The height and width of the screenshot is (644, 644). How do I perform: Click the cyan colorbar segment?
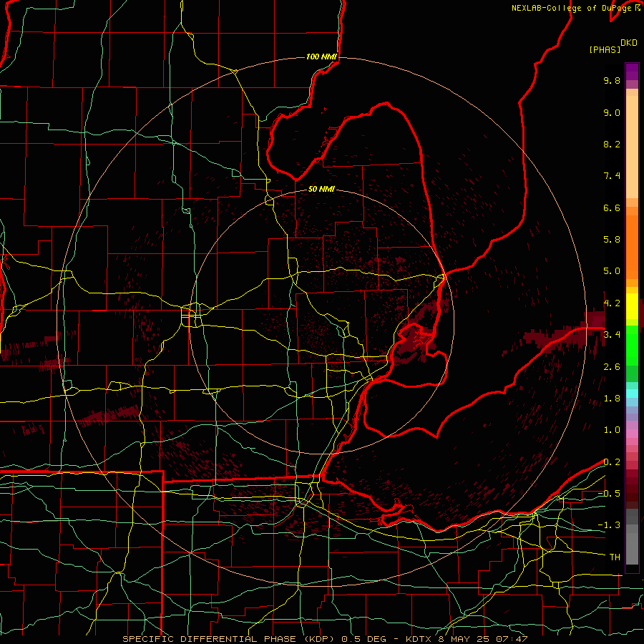tap(632, 394)
